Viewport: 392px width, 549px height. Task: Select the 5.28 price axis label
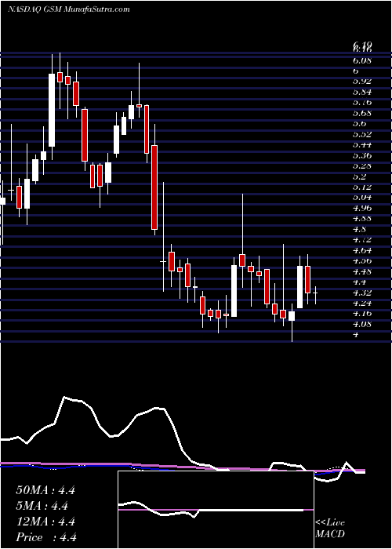pos(362,165)
